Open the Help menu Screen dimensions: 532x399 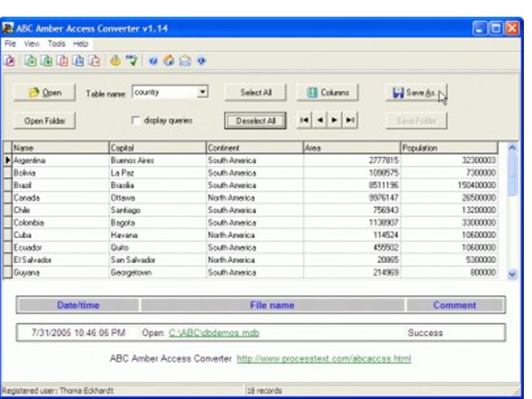[81, 44]
